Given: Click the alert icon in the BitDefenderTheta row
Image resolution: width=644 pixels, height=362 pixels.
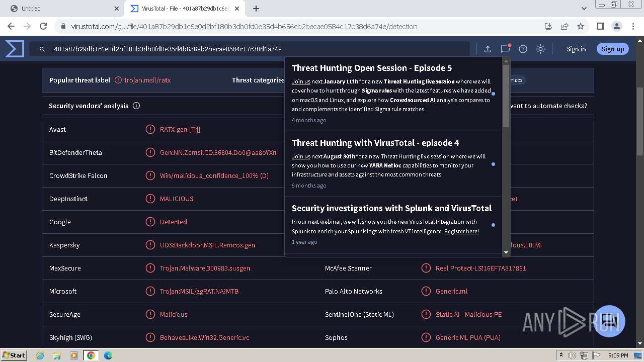Looking at the screenshot, I should pyautogui.click(x=150, y=152).
